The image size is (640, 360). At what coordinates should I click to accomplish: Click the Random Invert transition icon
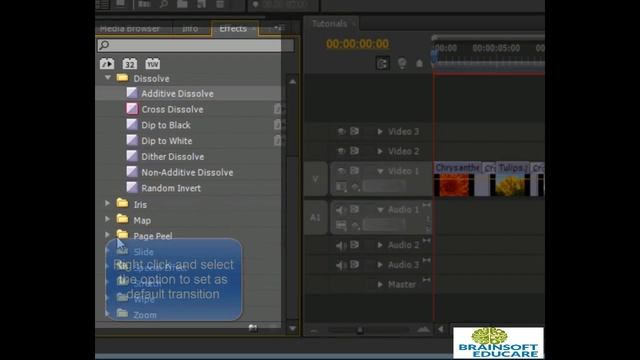132,187
